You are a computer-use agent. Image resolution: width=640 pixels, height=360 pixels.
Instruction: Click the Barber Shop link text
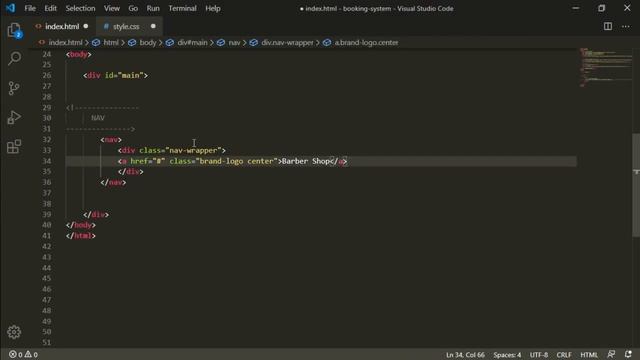coord(306,161)
